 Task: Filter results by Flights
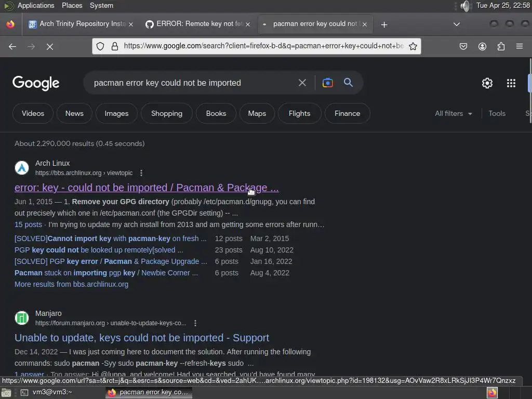coord(299,113)
